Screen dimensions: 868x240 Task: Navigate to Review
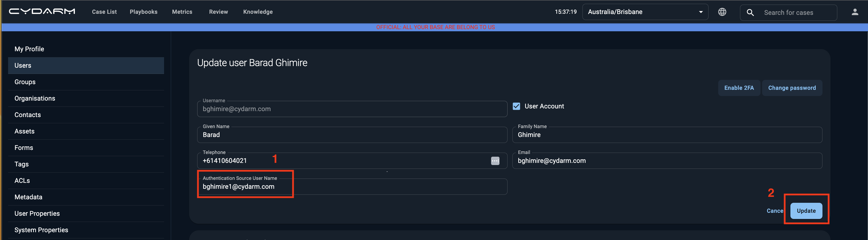pos(218,12)
